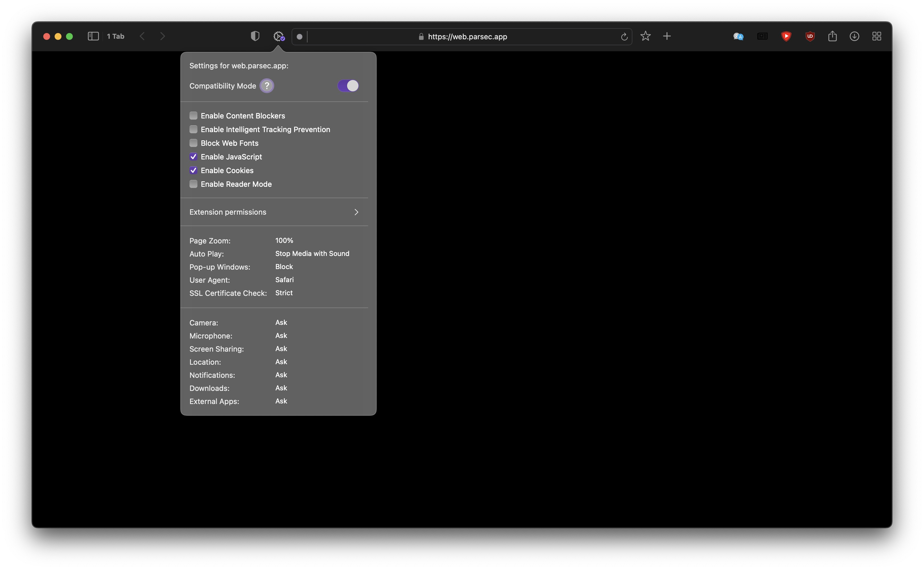Click the uBlock Origin extension icon
The width and height of the screenshot is (924, 570).
pyautogui.click(x=810, y=36)
